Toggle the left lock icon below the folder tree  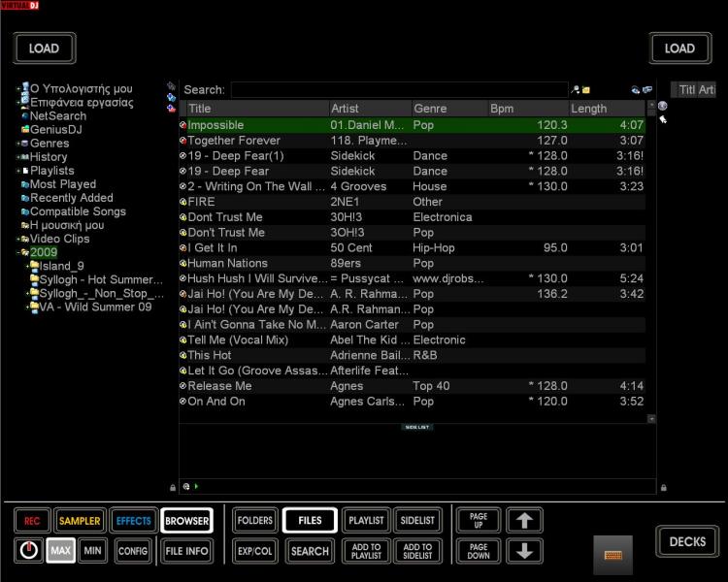173,487
